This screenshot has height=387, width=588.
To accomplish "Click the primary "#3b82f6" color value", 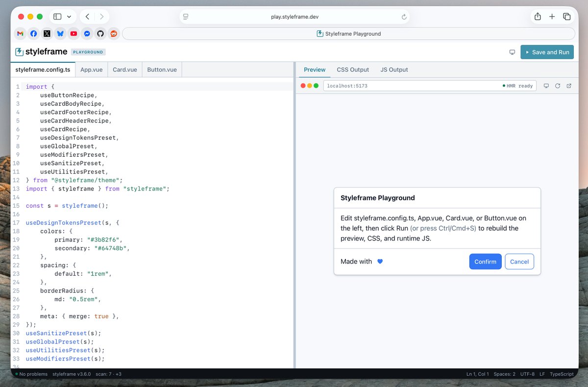I will [105, 240].
